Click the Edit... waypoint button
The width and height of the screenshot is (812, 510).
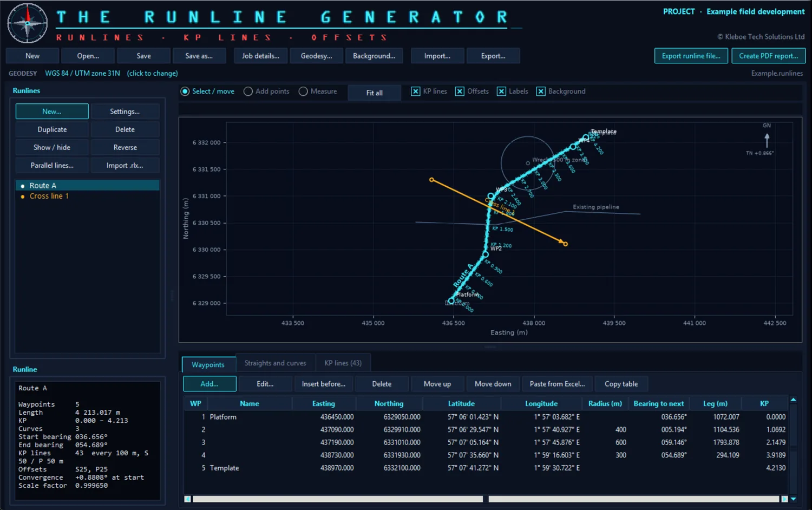point(265,384)
